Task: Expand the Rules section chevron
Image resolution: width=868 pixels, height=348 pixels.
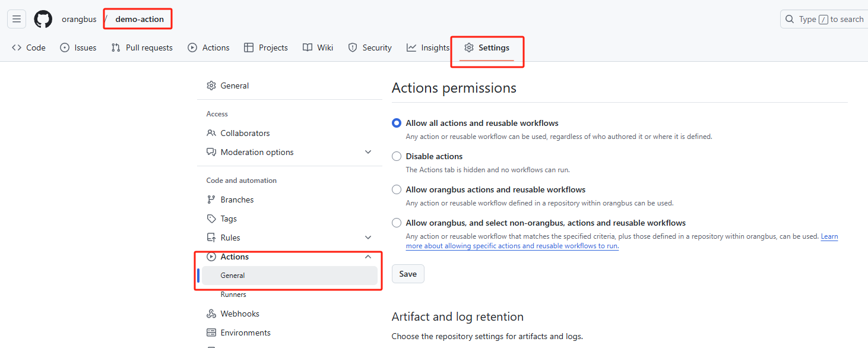Action: point(368,238)
